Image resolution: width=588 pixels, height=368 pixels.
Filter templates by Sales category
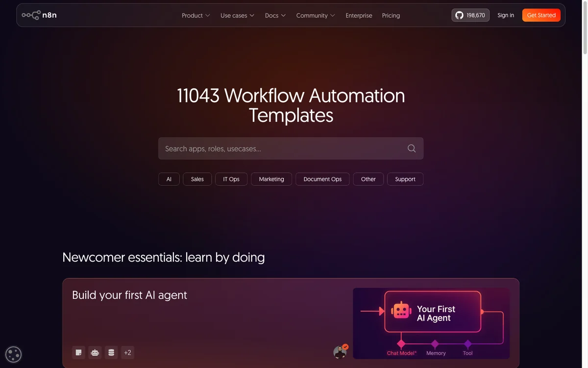click(x=197, y=179)
